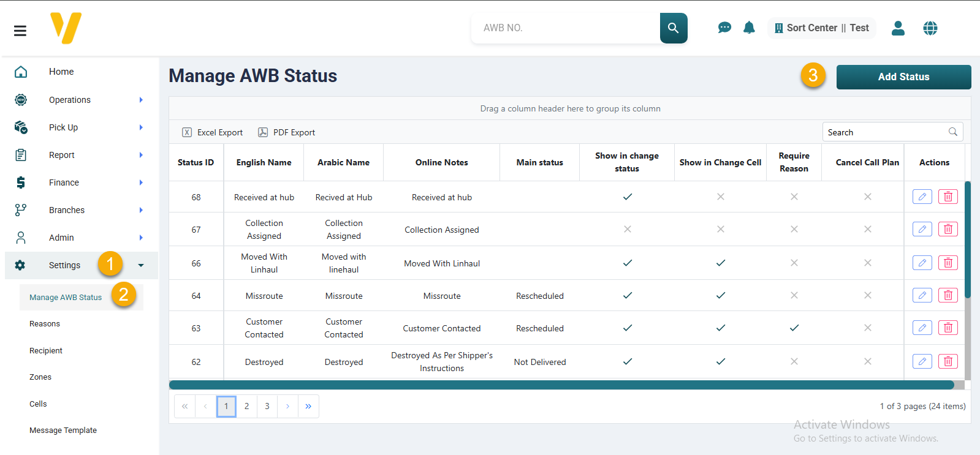The width and height of the screenshot is (980, 455).
Task: Jump to last page
Action: [x=308, y=406]
